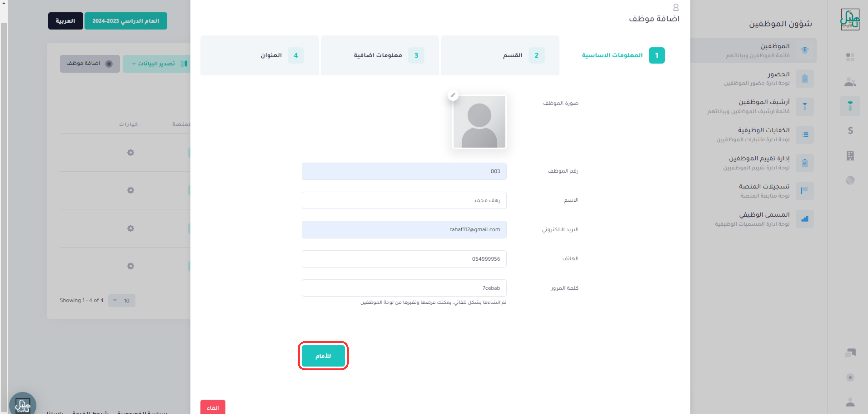Viewport: 868px width, 414px height.
Task: Click the email field with rahaf112@gmail.com
Action: 404,229
